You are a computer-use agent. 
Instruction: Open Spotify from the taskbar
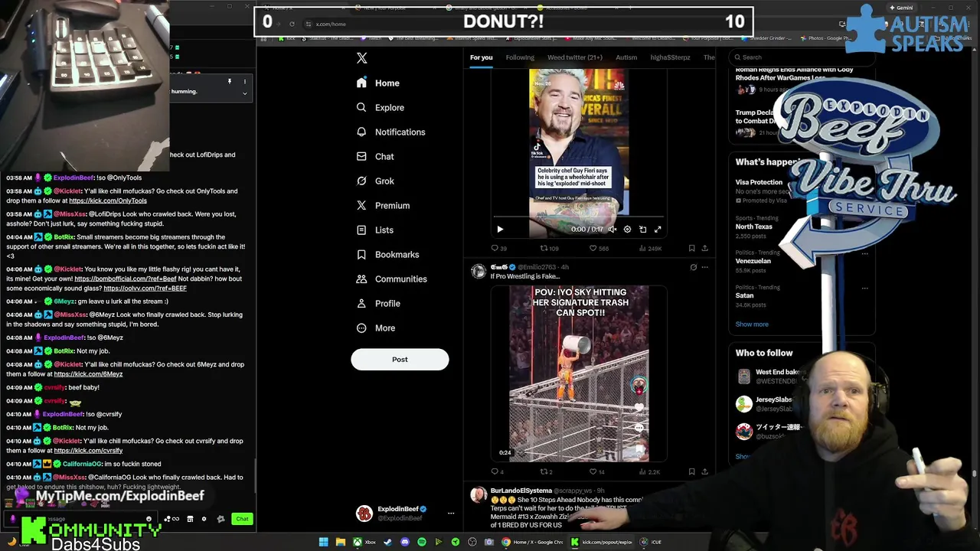421,542
